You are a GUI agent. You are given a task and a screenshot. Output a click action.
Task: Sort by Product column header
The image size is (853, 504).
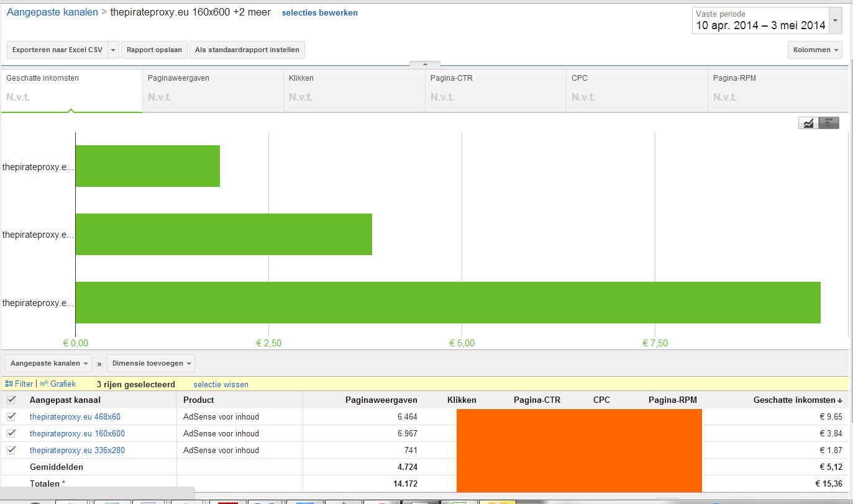(199, 400)
